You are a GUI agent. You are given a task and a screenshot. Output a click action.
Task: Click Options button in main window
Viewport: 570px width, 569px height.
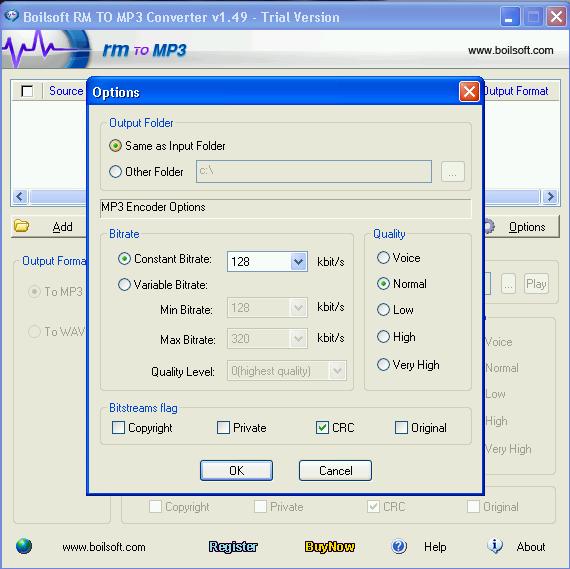[x=521, y=226]
